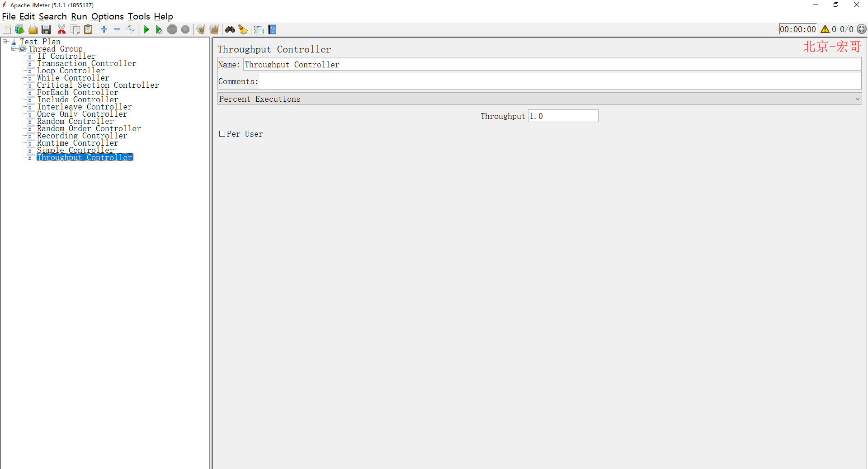Select the highlighted Throughput Controller node
The height and width of the screenshot is (469, 868).
coord(85,157)
